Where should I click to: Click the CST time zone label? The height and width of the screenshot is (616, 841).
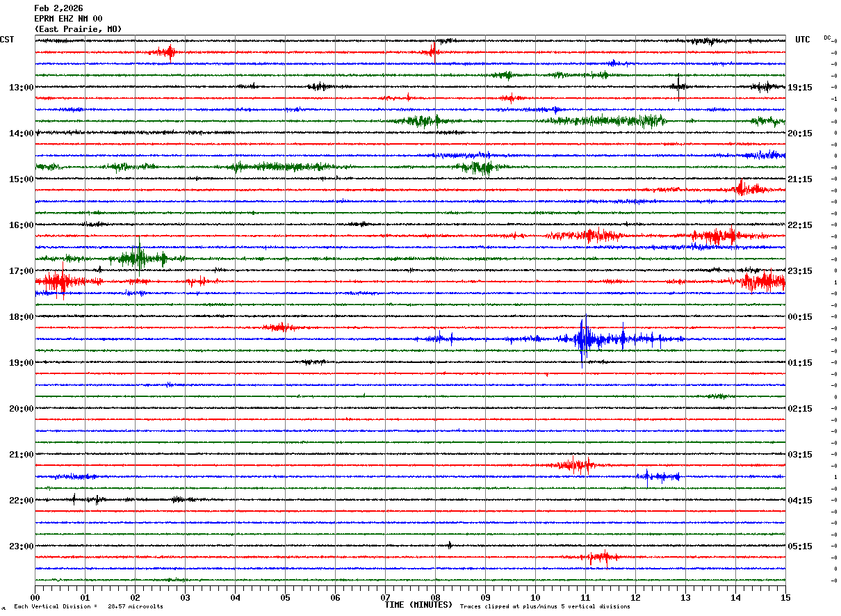pos(7,40)
